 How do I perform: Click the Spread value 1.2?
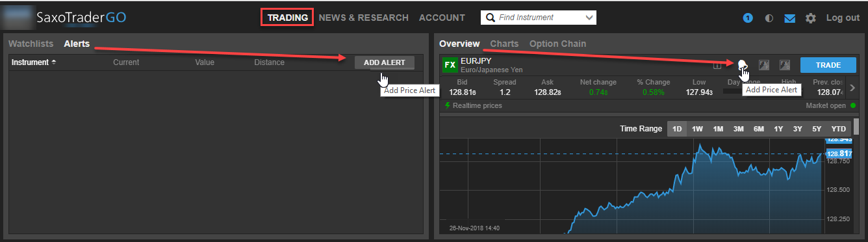pyautogui.click(x=505, y=92)
